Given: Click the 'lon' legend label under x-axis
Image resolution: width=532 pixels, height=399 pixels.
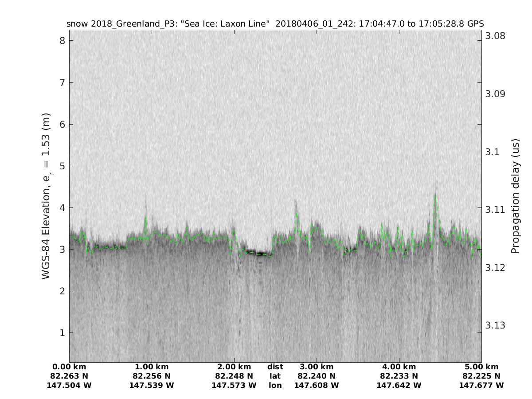Looking at the screenshot, I should 275,386.
